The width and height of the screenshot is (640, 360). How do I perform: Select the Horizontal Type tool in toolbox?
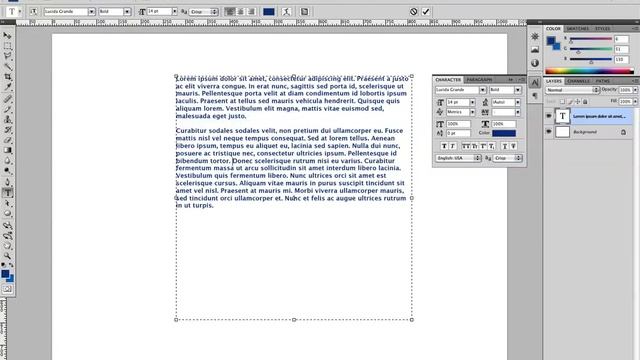7,193
